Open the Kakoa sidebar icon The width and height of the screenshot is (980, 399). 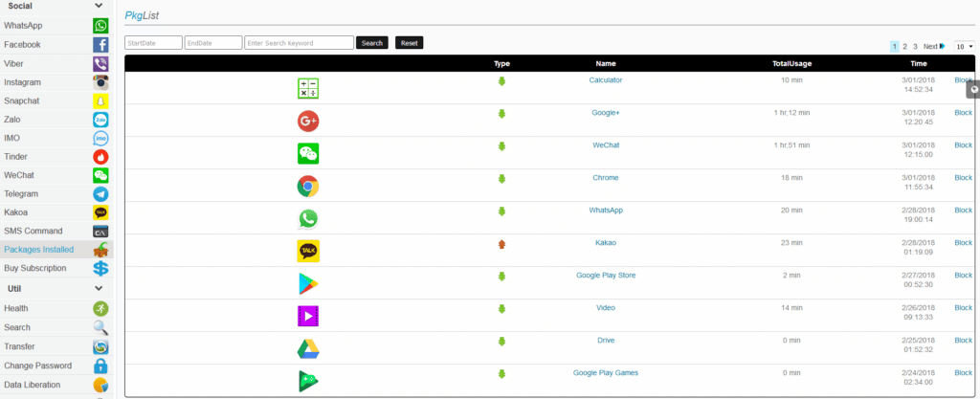100,212
